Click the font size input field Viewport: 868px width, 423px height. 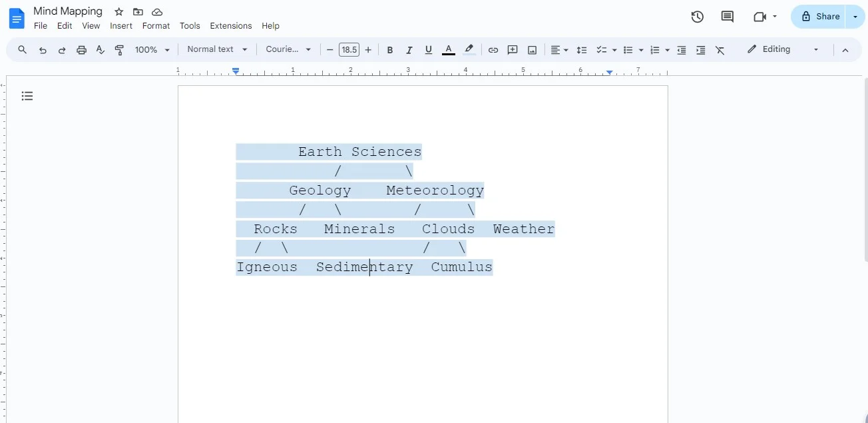(x=349, y=50)
